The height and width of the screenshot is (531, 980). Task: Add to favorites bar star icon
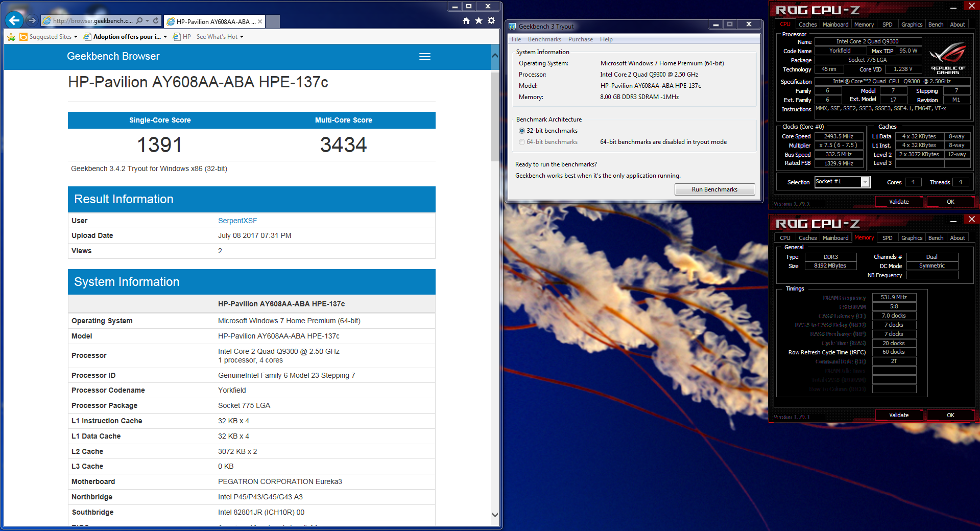[11, 37]
